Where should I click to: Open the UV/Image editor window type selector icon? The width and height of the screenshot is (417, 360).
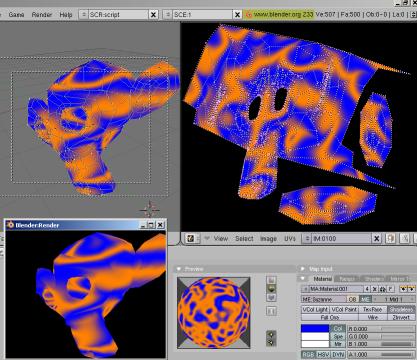pyautogui.click(x=191, y=238)
